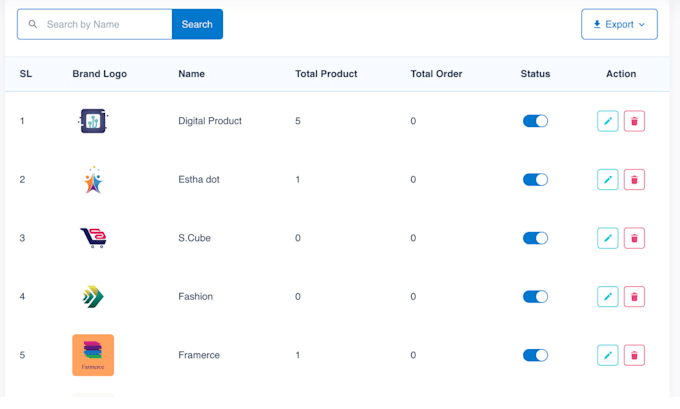Select the name Fashion
This screenshot has height=409, width=680.
[x=196, y=297]
